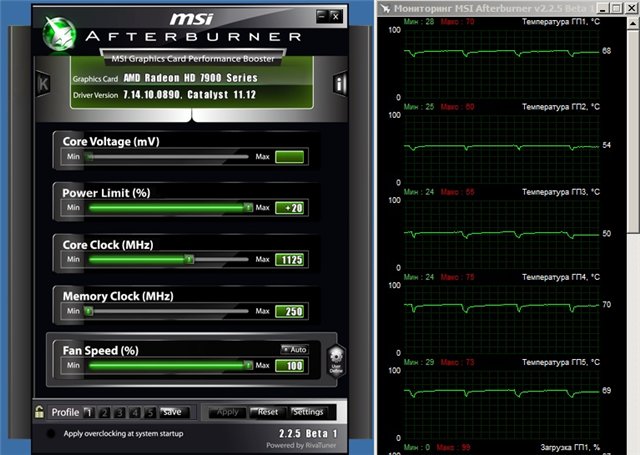640x455 pixels.
Task: Click the Мин : 28 text on ГП1 graph
Action: (x=419, y=22)
